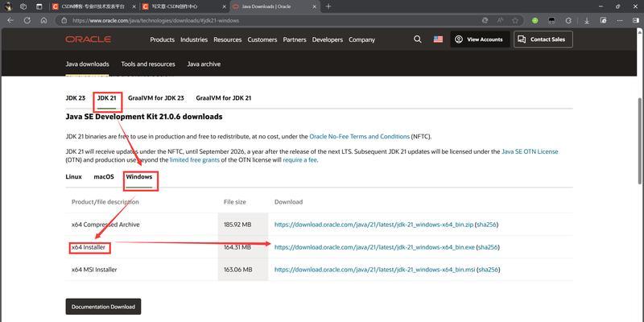This screenshot has height=322, width=644.
Task: Switch to the CSDN博客 browser tab
Action: click(x=94, y=6)
